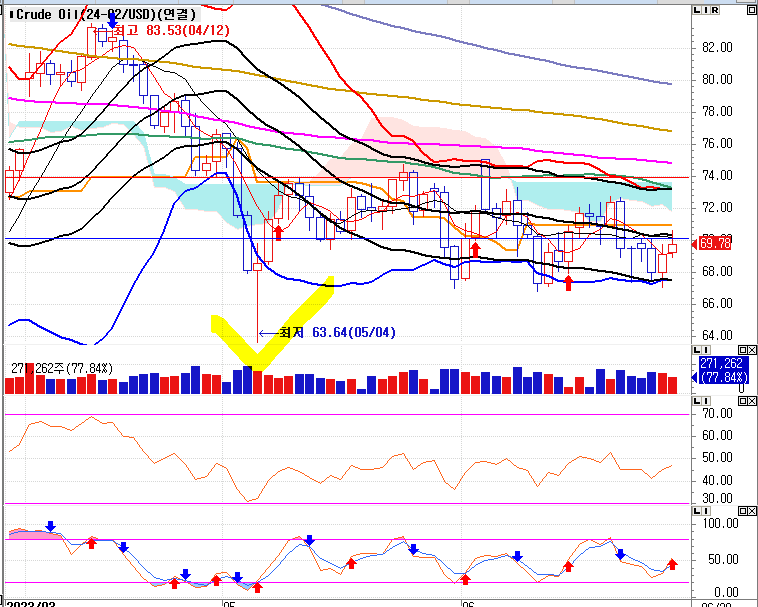Viewport: 758px width, 607px height.
Task: Close the 70.00-scale oscillator panel
Action: pos(752,401)
